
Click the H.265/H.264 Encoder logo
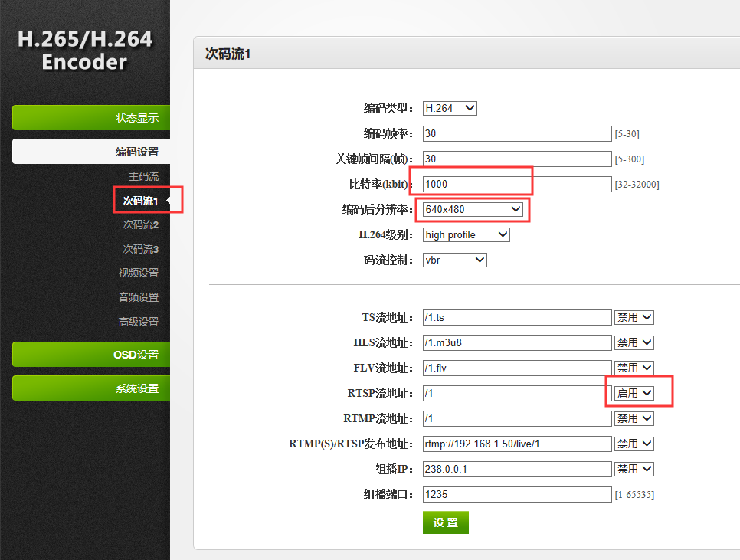click(85, 50)
